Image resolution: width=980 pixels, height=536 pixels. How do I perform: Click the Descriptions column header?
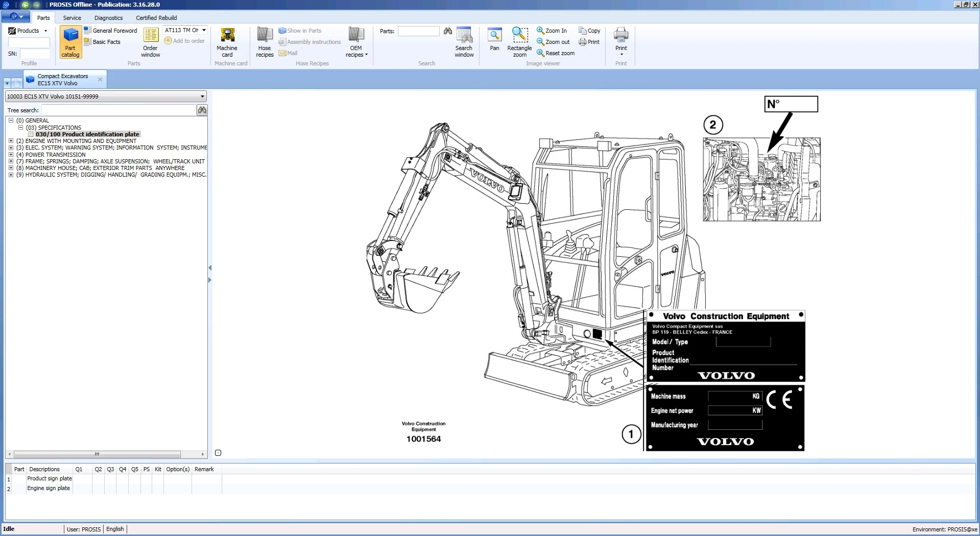click(44, 469)
